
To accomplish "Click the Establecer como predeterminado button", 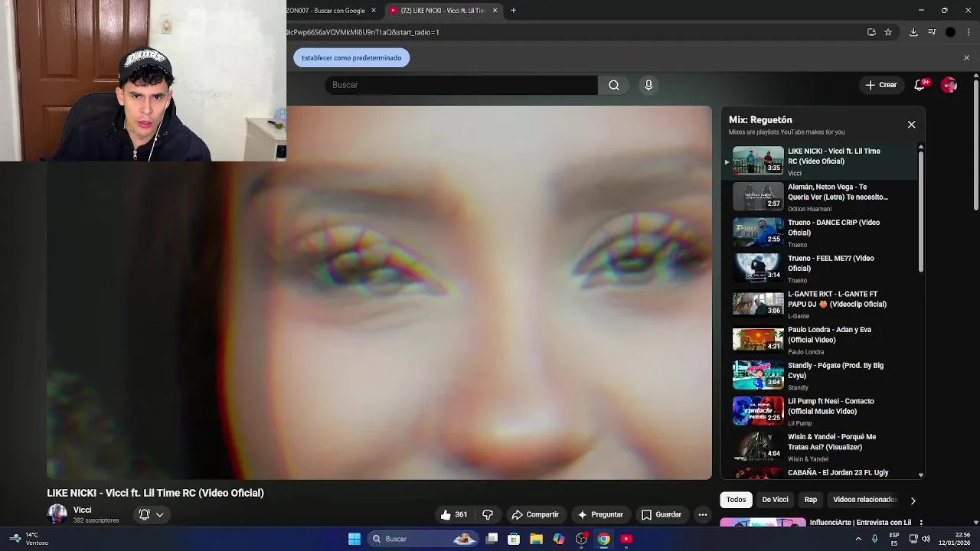I will [x=351, y=57].
